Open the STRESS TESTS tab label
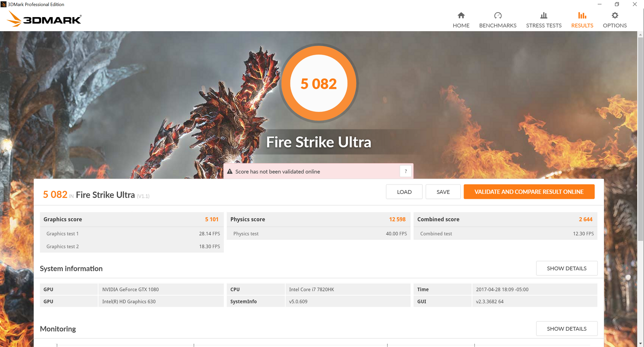 (x=544, y=25)
